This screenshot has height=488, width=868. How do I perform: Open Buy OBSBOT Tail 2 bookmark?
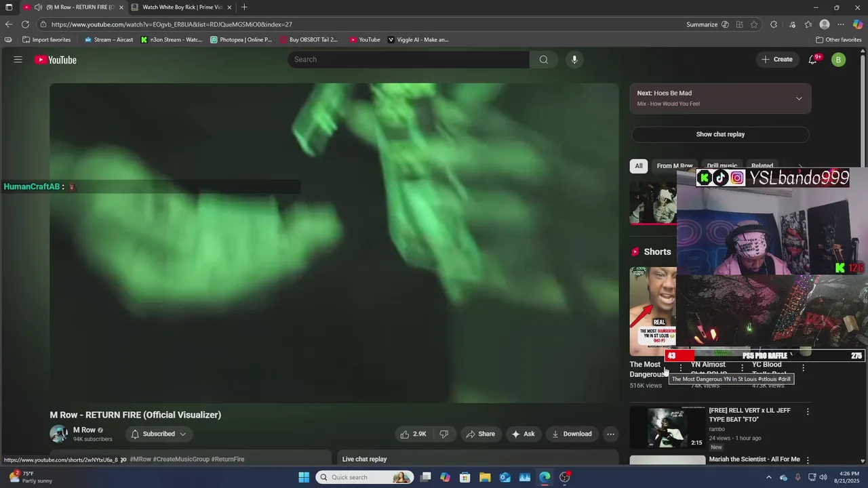click(x=309, y=39)
